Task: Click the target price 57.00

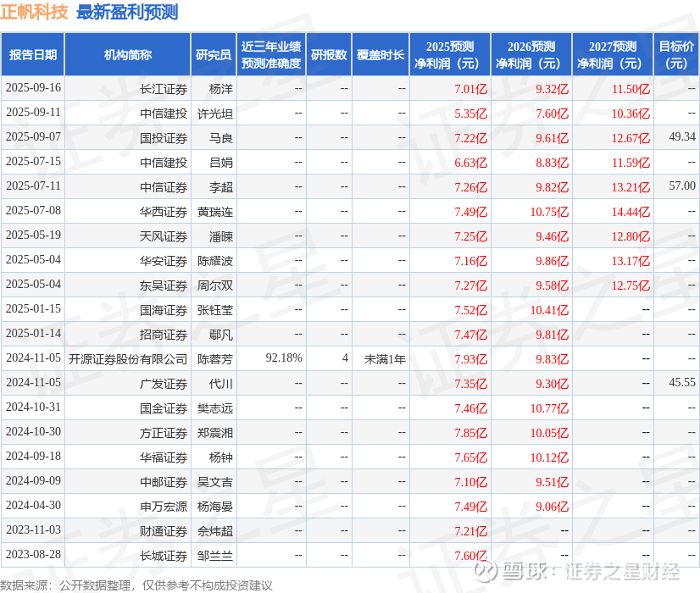Action: [682, 186]
